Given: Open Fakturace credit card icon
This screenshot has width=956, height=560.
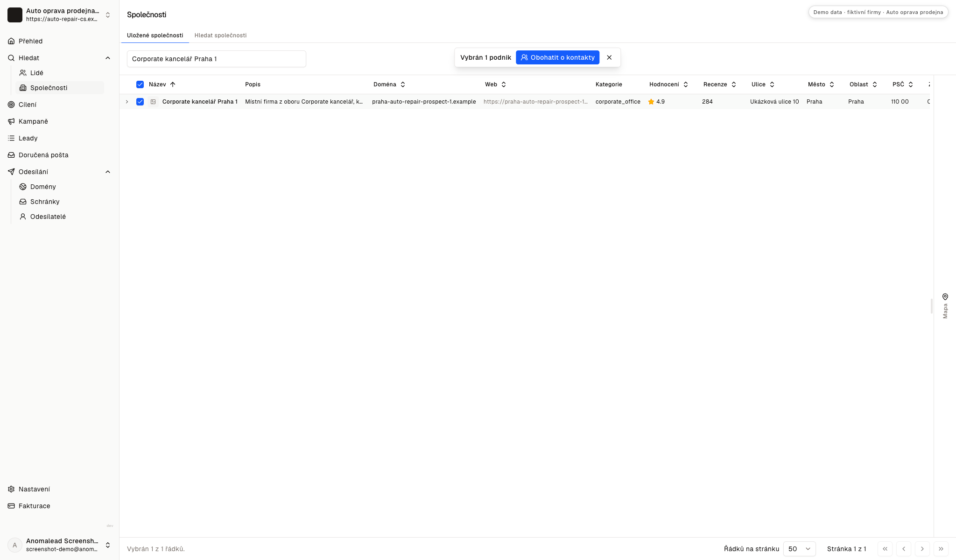Looking at the screenshot, I should (11, 506).
